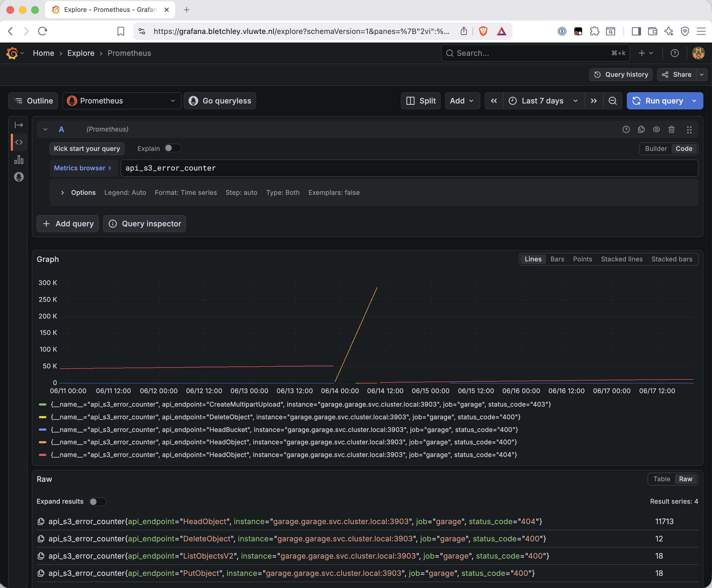
Task: Shift time range forward
Action: 594,101
